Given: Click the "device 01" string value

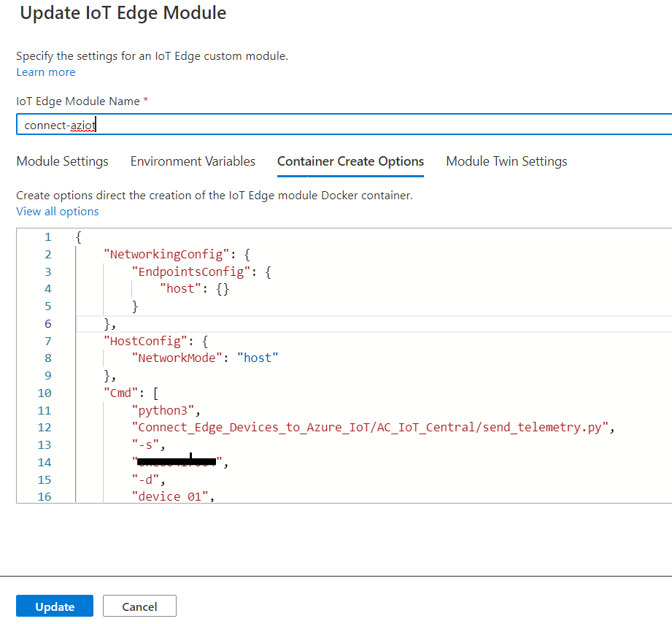Looking at the screenshot, I should point(171,496).
